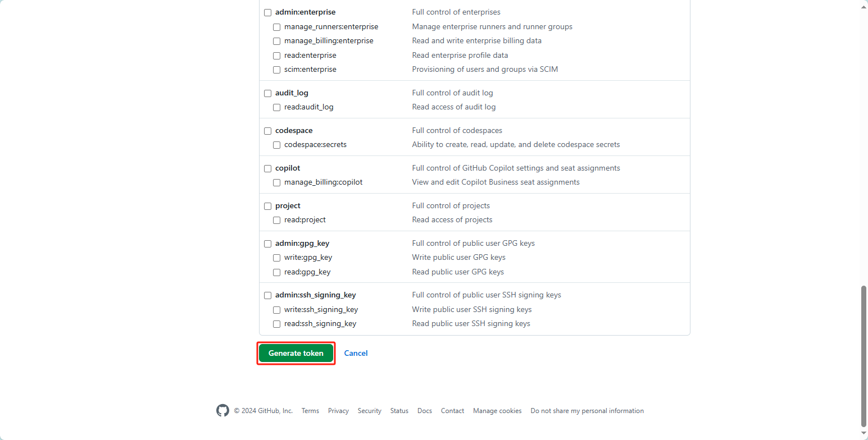Cancel token creation via Cancel link

(356, 353)
